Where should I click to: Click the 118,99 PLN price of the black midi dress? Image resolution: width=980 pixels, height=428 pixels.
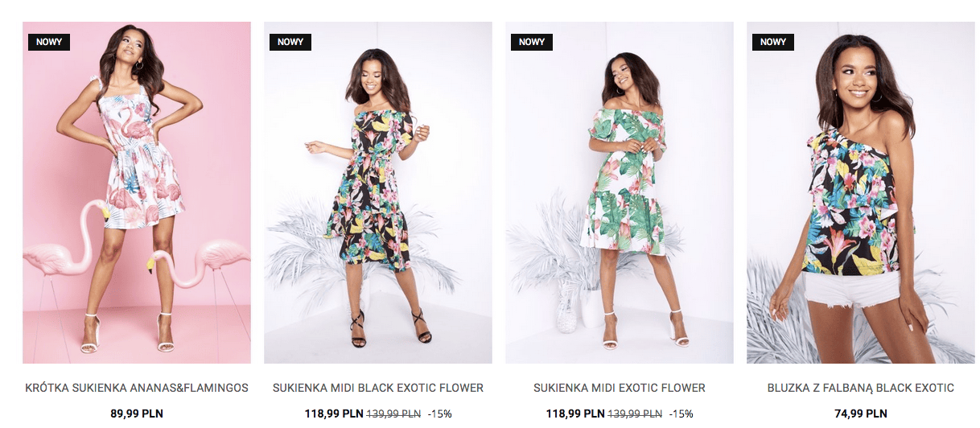pos(334,414)
